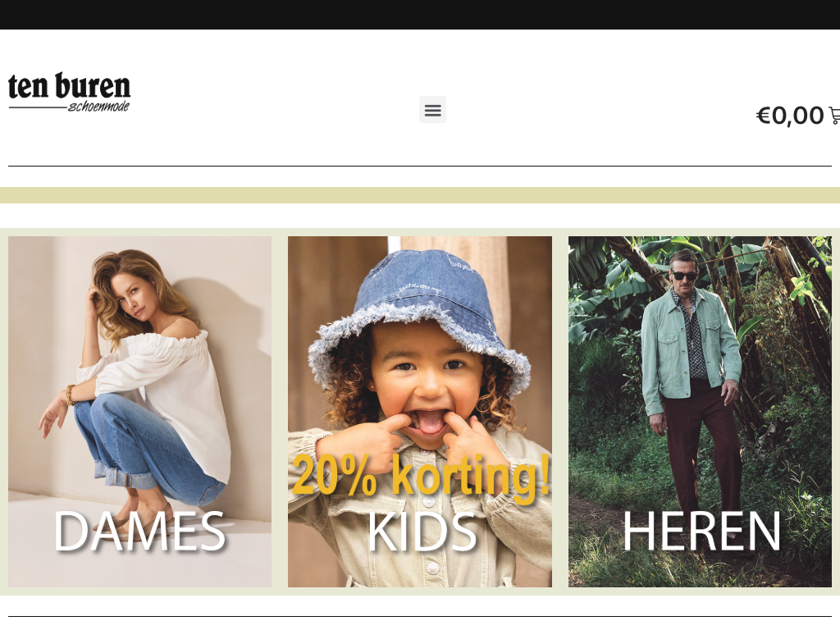The image size is (840, 630).
Task: Go home via ten buren logo
Action: (69, 92)
